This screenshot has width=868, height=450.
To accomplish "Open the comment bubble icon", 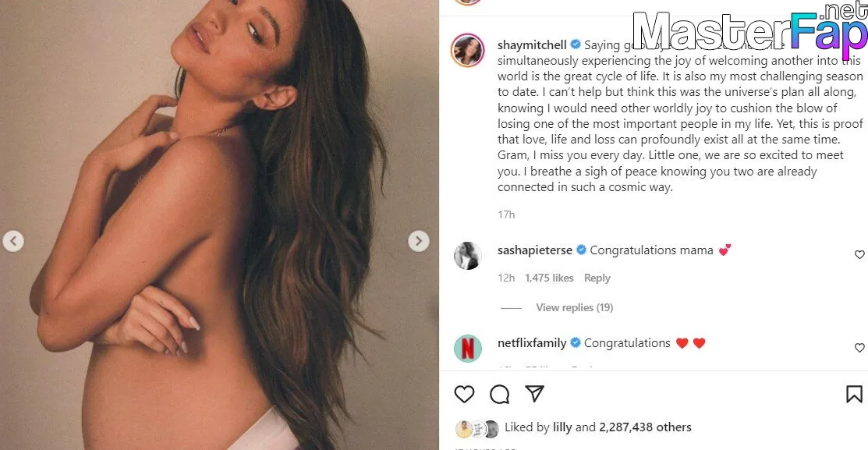I will [x=499, y=395].
